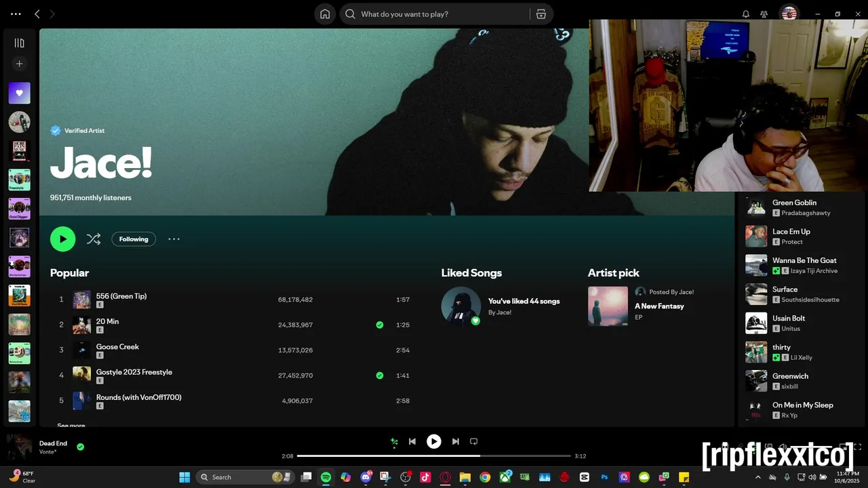The width and height of the screenshot is (868, 488).
Task: Select Lace Em Up in the queue
Action: pos(800,237)
